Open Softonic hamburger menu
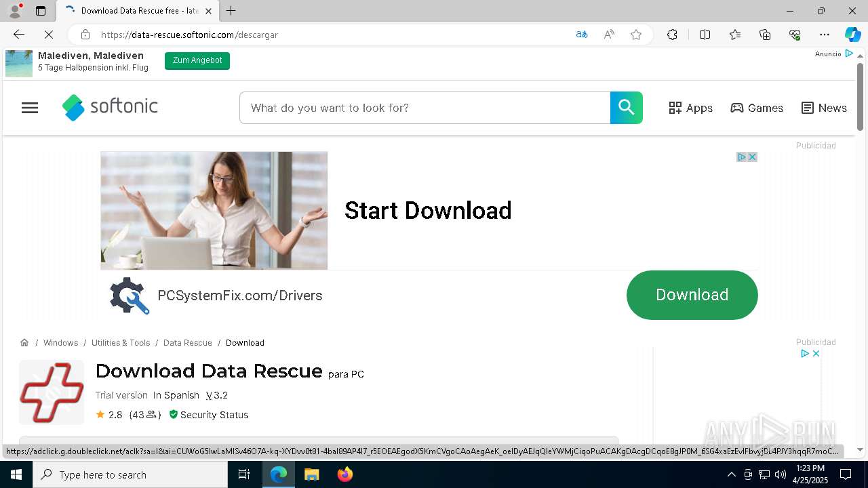The image size is (868, 488). click(x=30, y=108)
